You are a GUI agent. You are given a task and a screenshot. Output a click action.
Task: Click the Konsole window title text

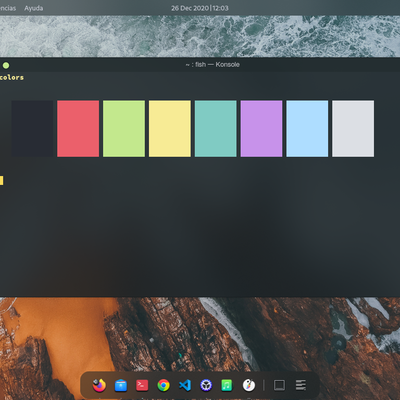coord(213,65)
